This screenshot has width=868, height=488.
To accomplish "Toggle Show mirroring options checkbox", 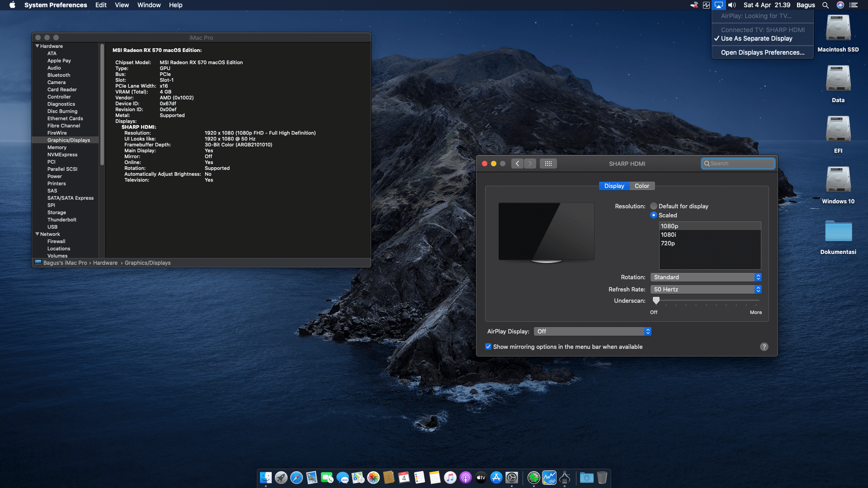I will click(488, 347).
